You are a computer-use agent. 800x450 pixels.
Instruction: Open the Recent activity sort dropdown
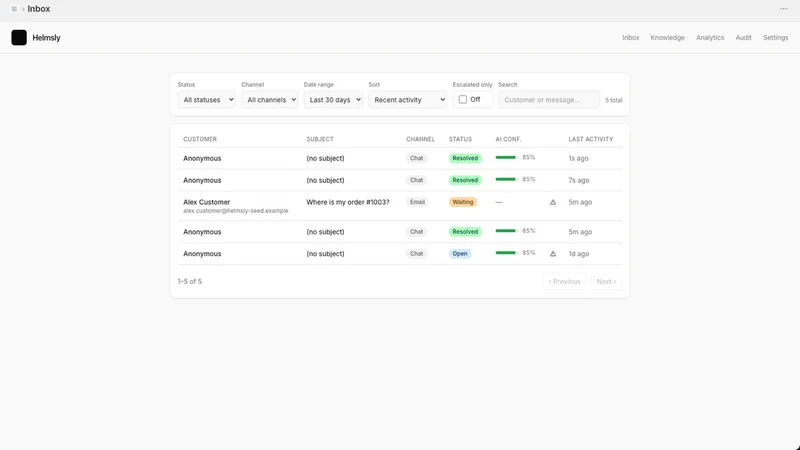tap(408, 99)
